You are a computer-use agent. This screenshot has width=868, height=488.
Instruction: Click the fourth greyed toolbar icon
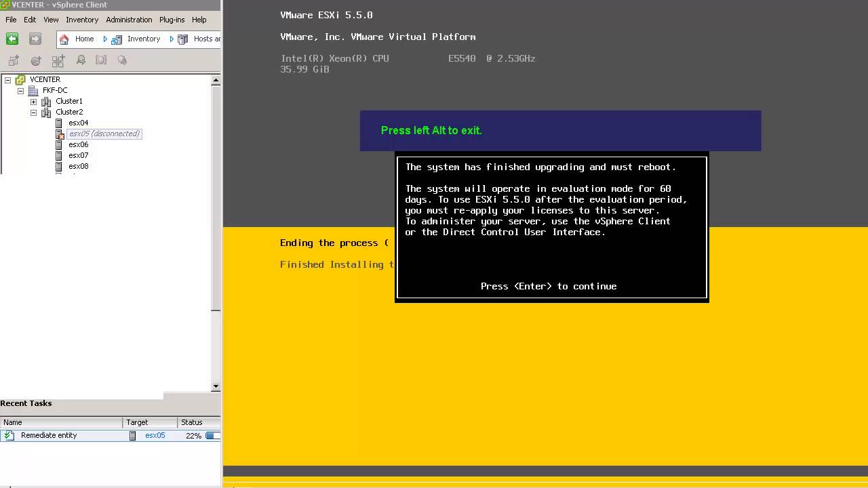point(81,60)
